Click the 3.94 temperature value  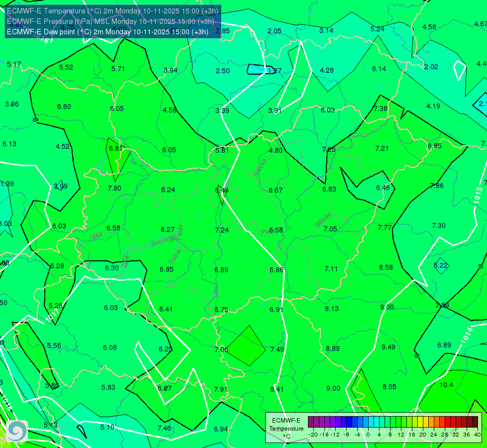171,70
